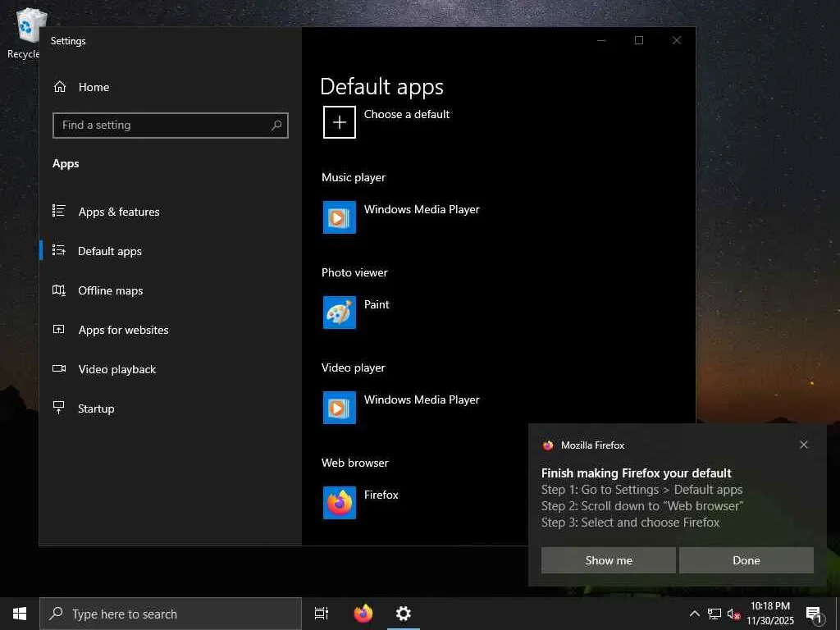
Task: Click the Firefox icon under Web browser
Action: click(339, 503)
